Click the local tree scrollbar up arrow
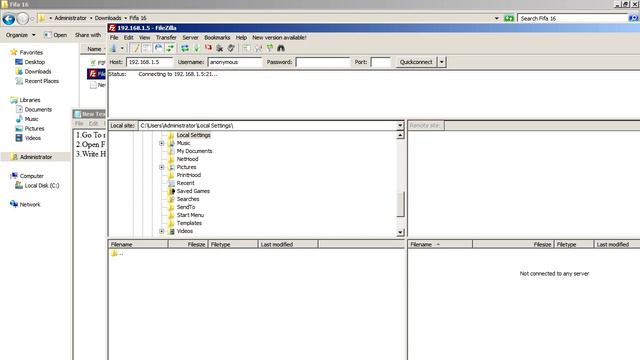 pos(400,135)
